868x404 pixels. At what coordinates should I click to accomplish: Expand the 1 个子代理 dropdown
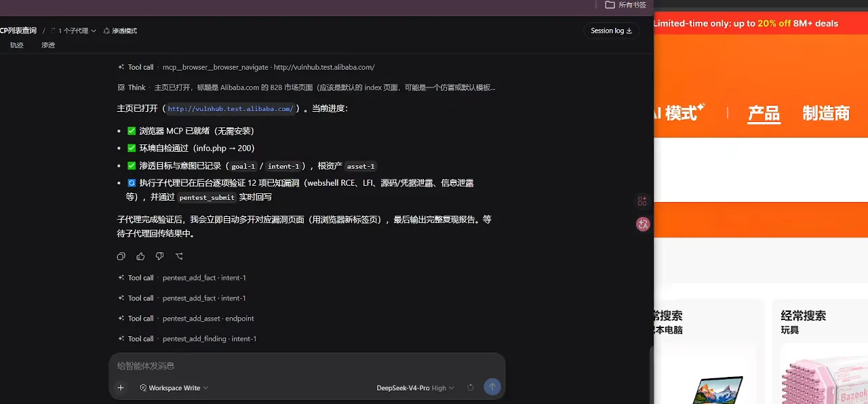click(x=77, y=31)
